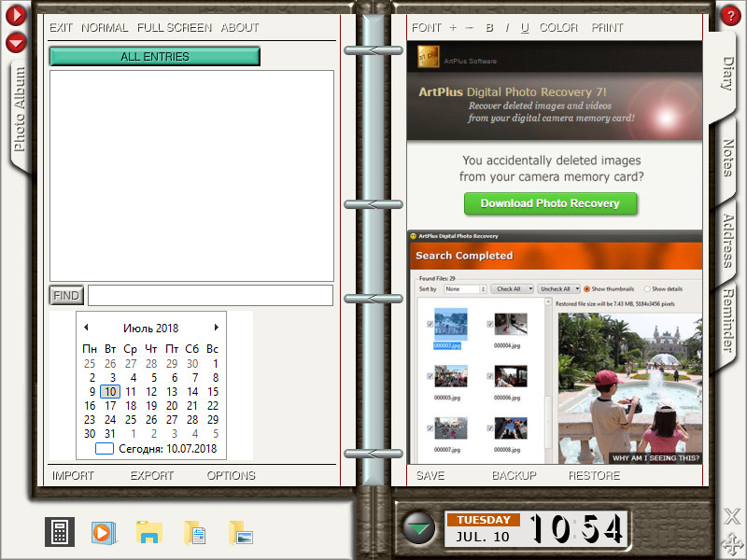Image resolution: width=747 pixels, height=560 pixels.
Task: Click the red down-arrow button at top left
Action: click(x=16, y=43)
